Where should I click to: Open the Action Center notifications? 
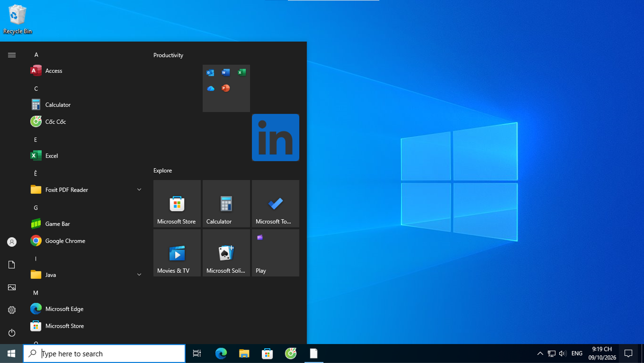pos(629,354)
